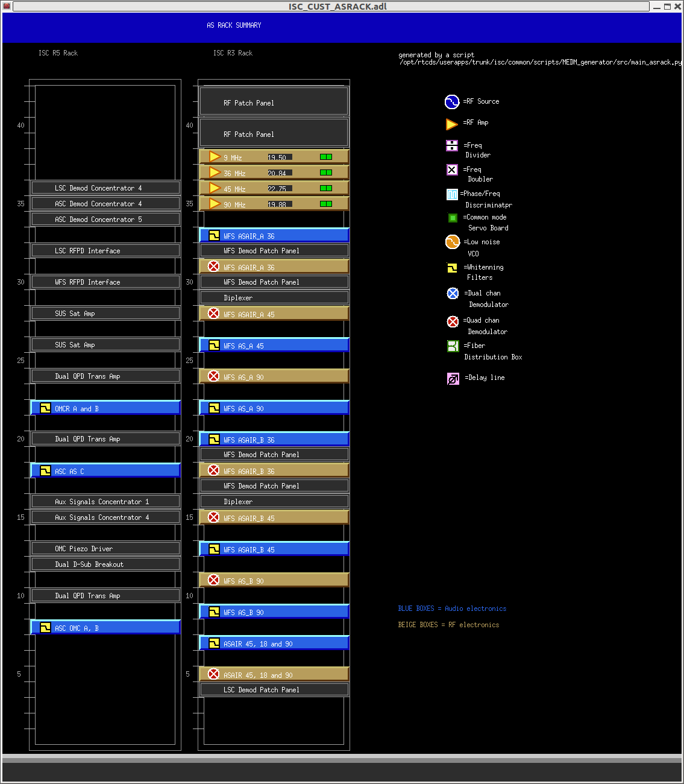Click the 90 MHz RF amp triangle icon
684x784 pixels.
[215, 204]
